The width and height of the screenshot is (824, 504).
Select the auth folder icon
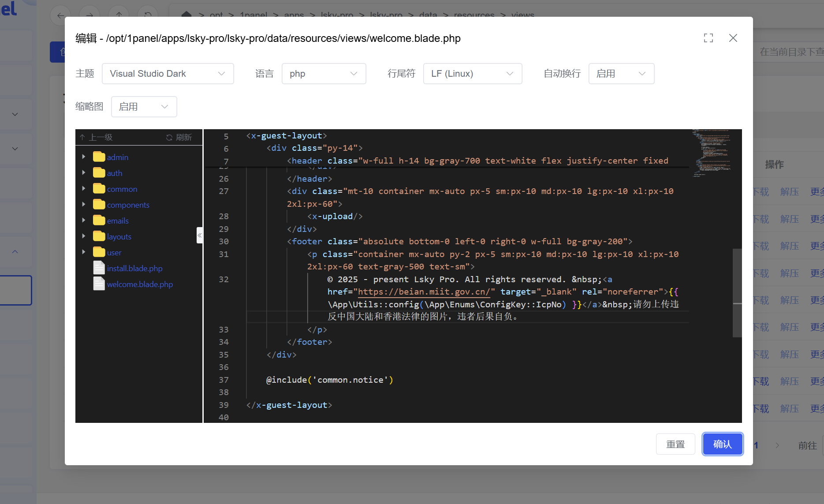coord(99,172)
